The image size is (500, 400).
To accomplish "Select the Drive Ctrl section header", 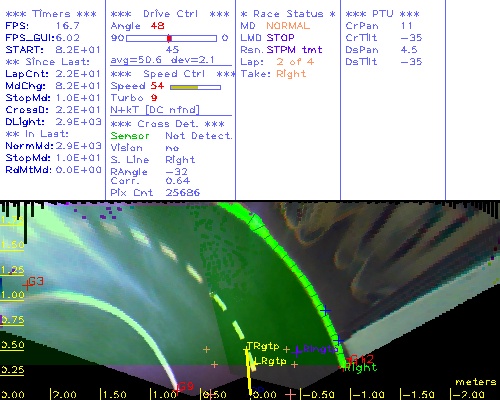I will pos(170,14).
